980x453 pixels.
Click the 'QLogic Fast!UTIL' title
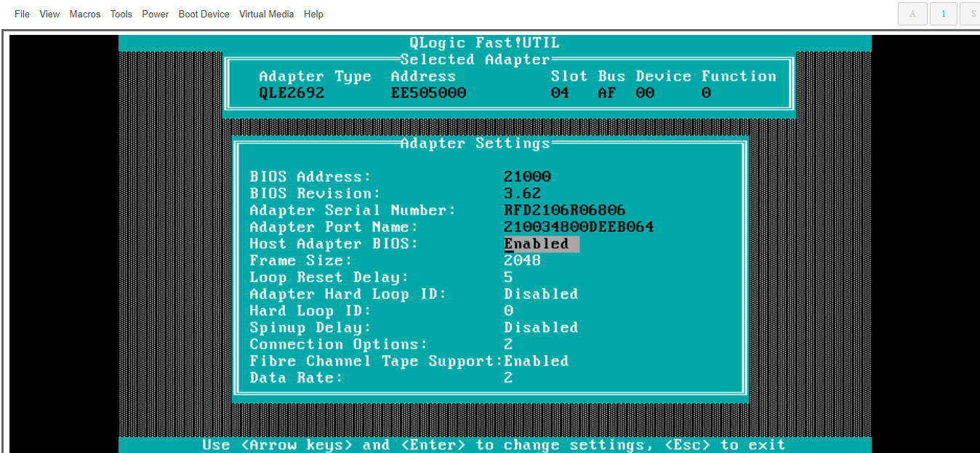(485, 43)
